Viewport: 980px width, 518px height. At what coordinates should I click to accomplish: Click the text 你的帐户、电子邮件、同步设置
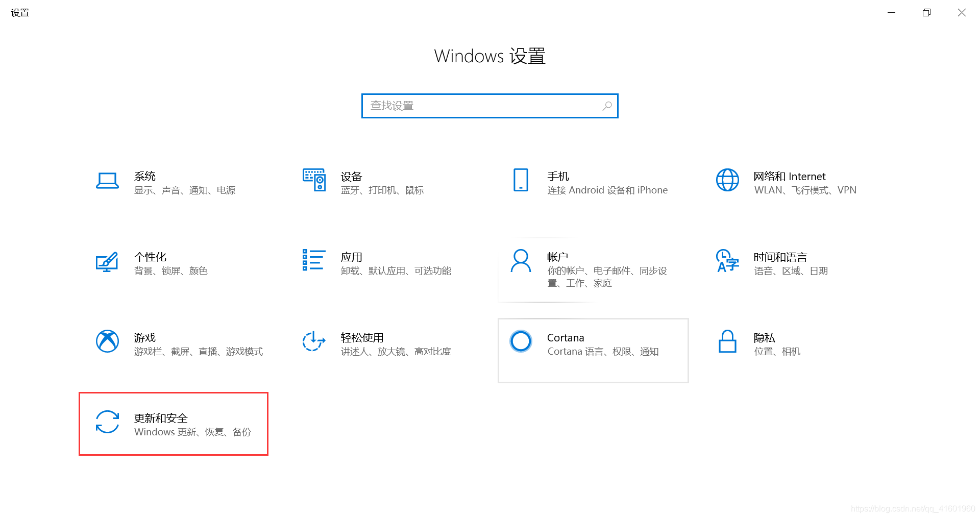(607, 277)
